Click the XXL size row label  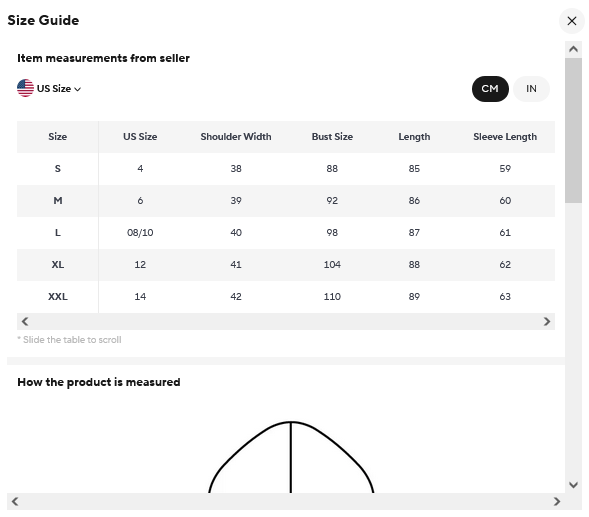[x=57, y=297]
